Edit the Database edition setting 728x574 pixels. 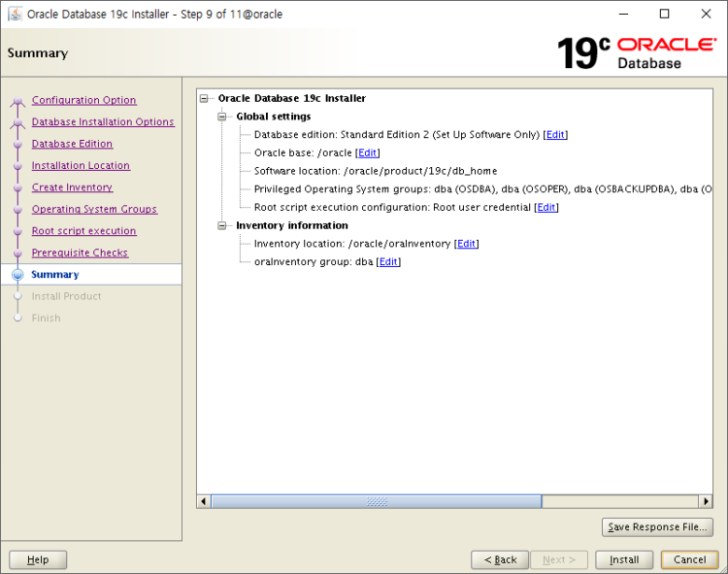(x=555, y=135)
